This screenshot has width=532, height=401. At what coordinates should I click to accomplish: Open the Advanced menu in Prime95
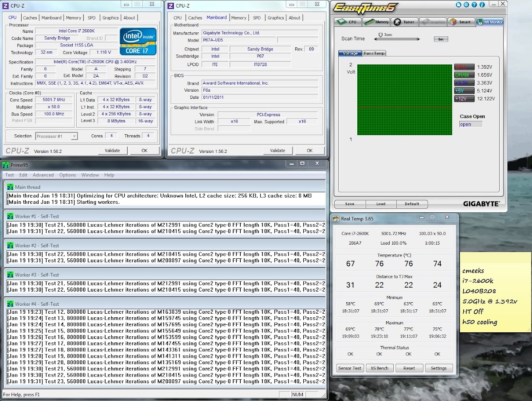(43, 175)
